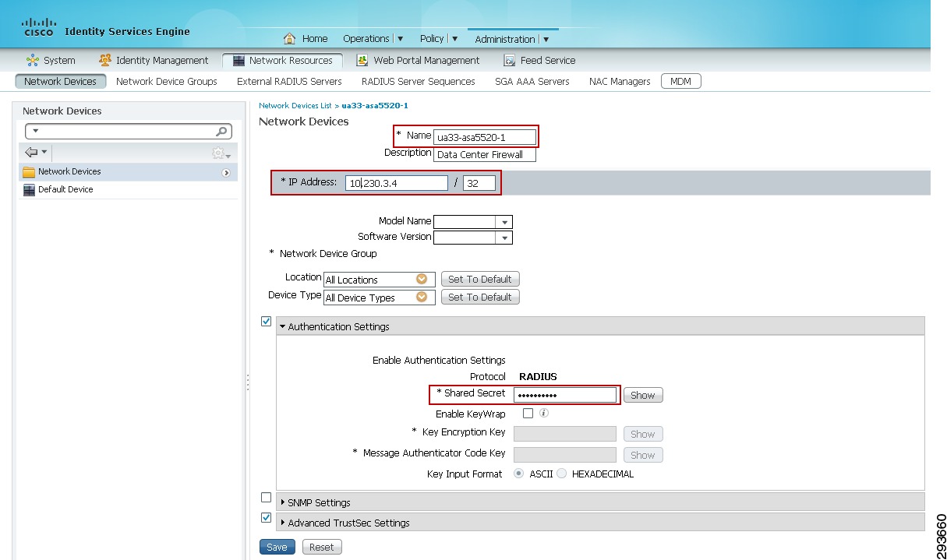Click the back arrow icon in sidebar
Image resolution: width=947 pixels, height=560 pixels.
31,152
